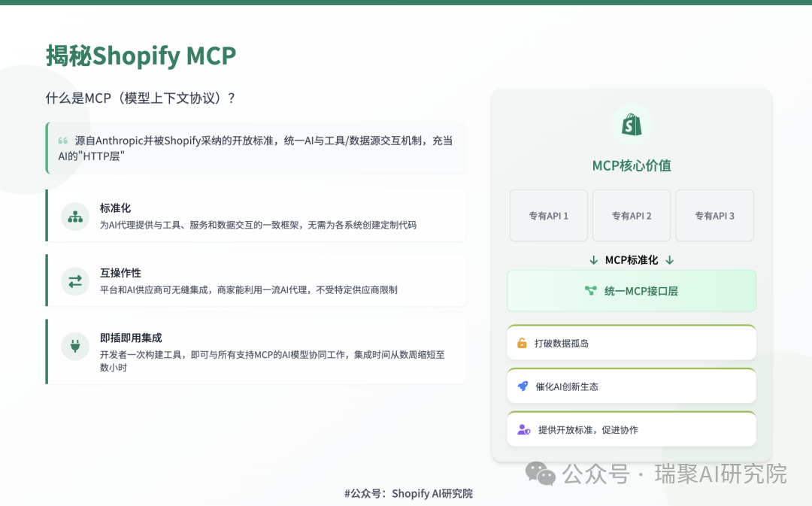The width and height of the screenshot is (812, 506).
Task: Click the green quotation mark icon
Action: (63, 141)
